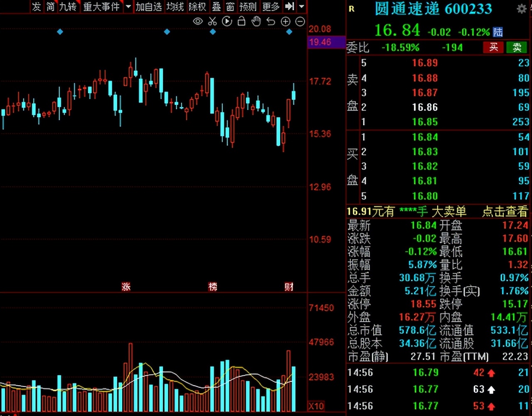Select sell level 5 price 16.89
This screenshot has width=532, height=416.
click(425, 63)
